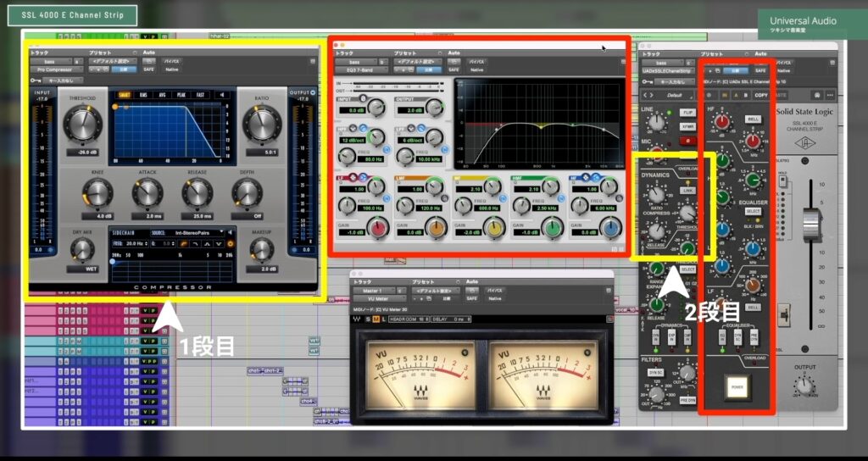Click the compressor MAKEUP gain knob
This screenshot has width=868, height=461.
(x=262, y=248)
